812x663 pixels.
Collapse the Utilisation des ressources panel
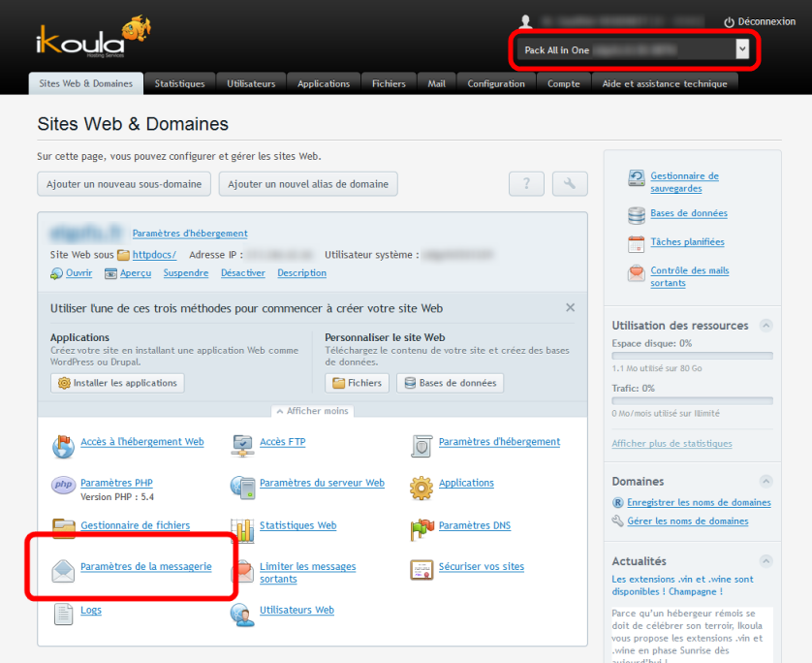click(x=766, y=326)
